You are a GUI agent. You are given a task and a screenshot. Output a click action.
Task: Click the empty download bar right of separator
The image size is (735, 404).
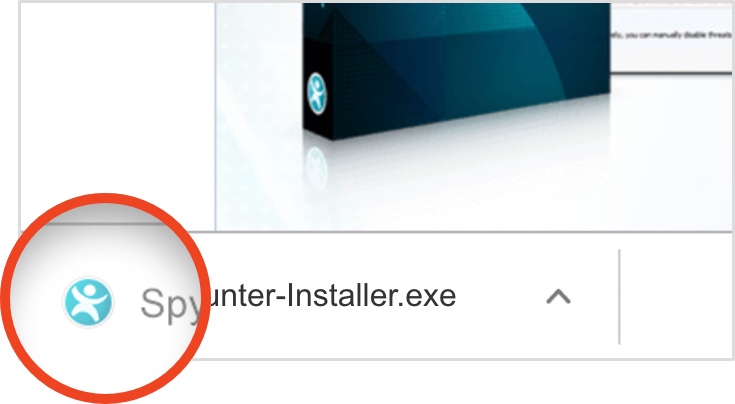tap(677, 297)
